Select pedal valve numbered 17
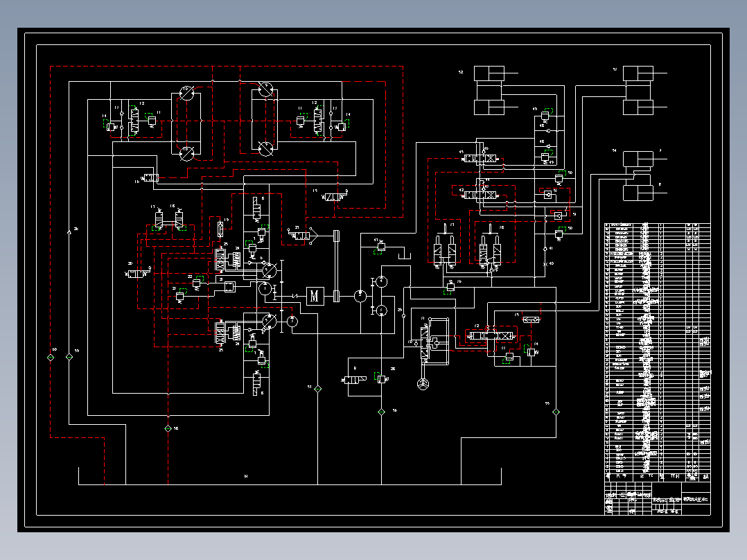 [x=158, y=220]
